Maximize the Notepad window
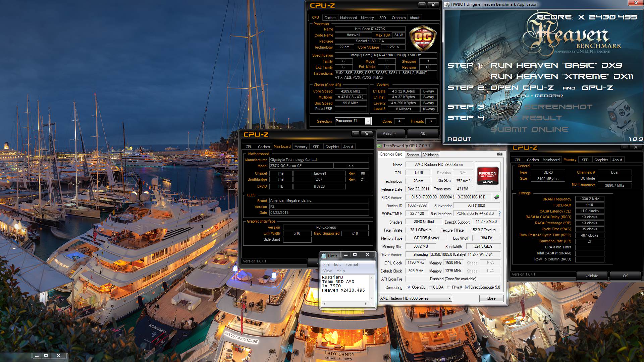 [x=355, y=255]
